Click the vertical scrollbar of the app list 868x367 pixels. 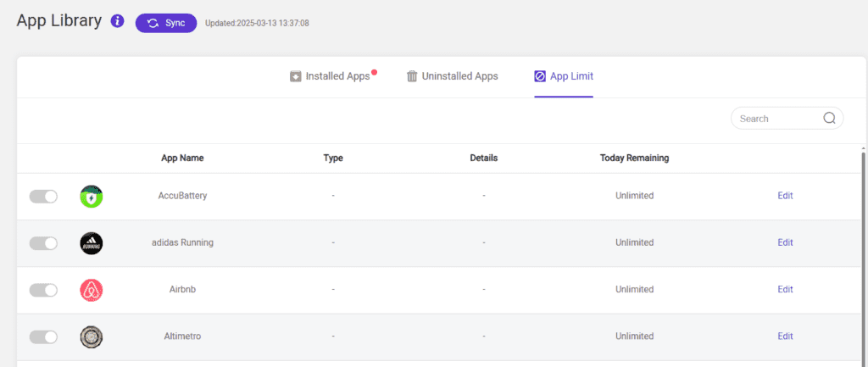click(864, 254)
